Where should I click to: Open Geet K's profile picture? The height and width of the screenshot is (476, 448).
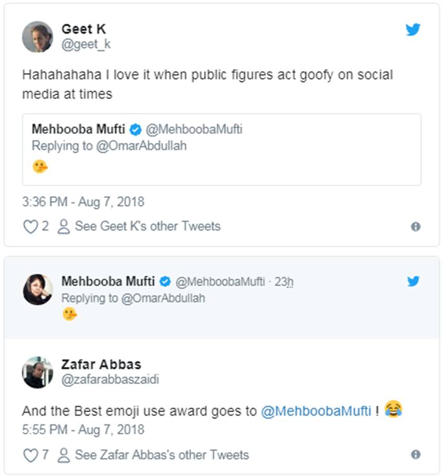[37, 37]
